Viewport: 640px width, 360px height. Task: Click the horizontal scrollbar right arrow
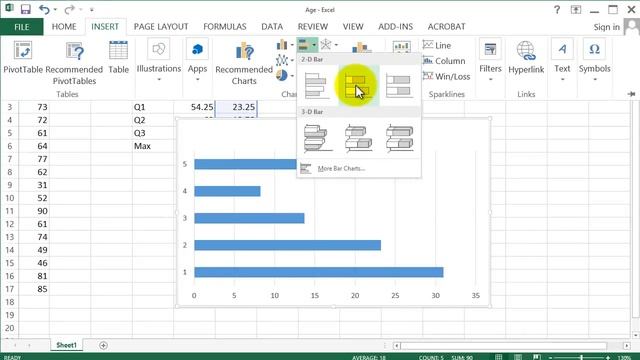tap(627, 346)
